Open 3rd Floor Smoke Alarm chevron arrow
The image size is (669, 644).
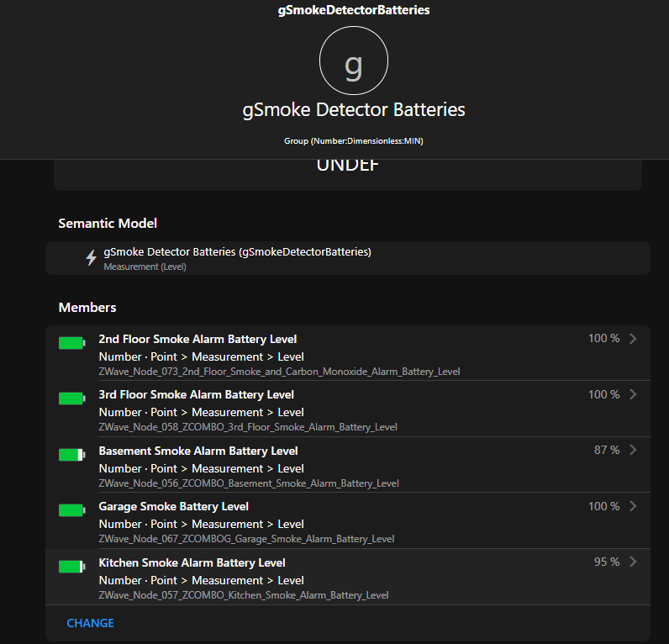(x=633, y=394)
